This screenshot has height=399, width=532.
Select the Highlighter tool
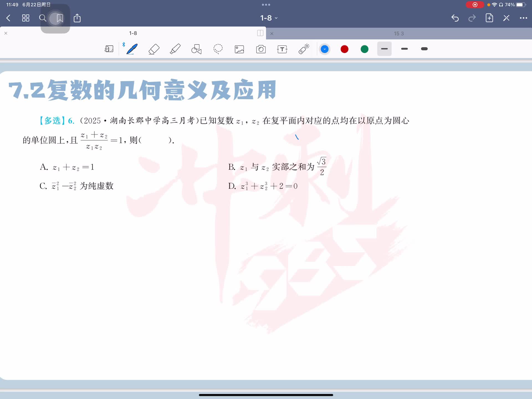175,49
